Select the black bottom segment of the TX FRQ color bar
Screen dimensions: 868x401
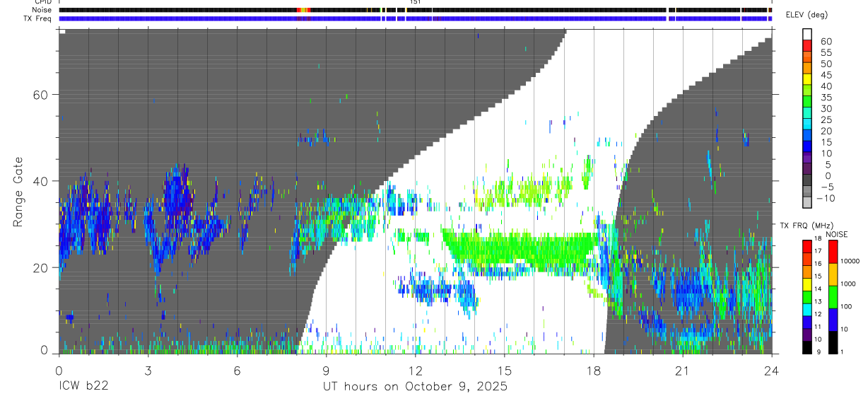tap(807, 347)
